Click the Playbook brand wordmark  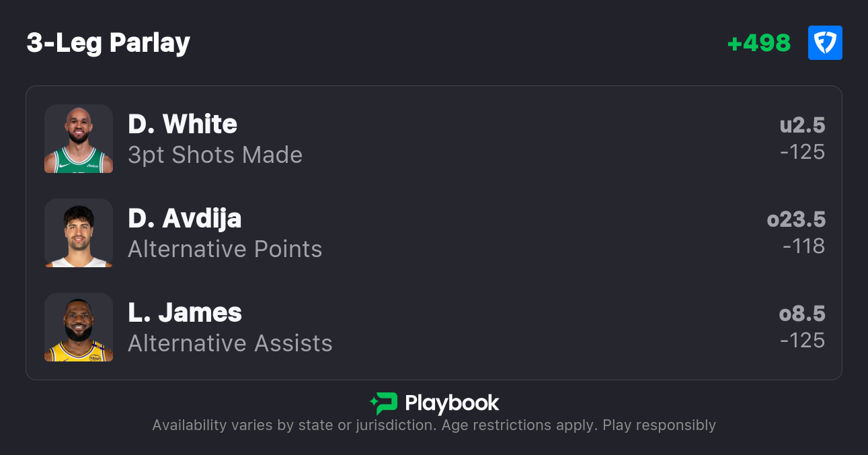[x=452, y=403]
